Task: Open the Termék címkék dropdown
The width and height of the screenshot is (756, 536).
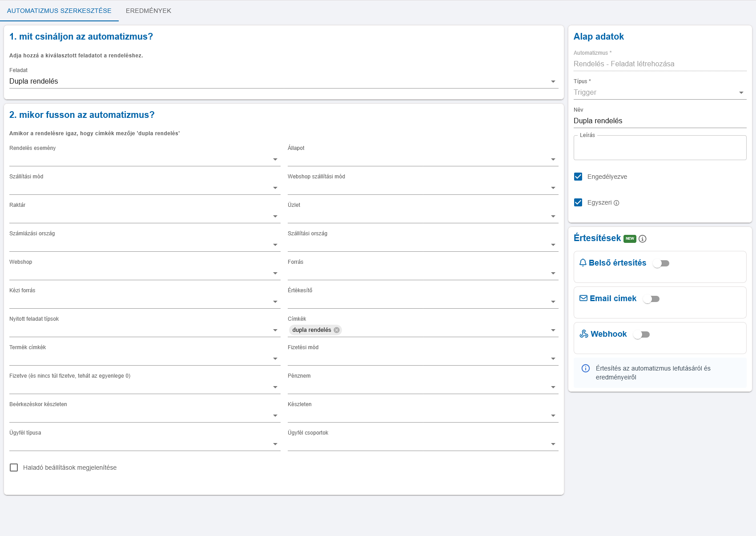Action: [x=145, y=359]
